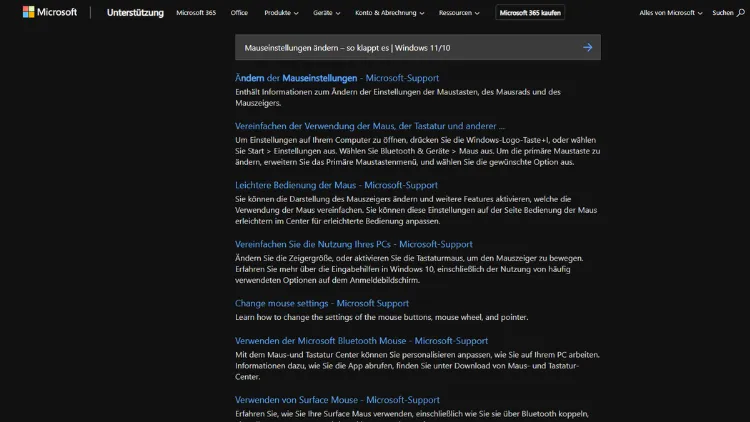Open Change mouse settings result

pos(322,303)
